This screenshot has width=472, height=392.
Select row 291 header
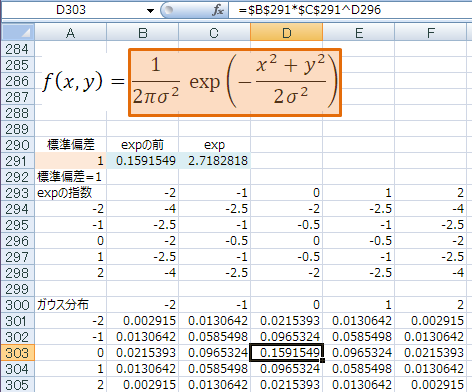pyautogui.click(x=18, y=161)
